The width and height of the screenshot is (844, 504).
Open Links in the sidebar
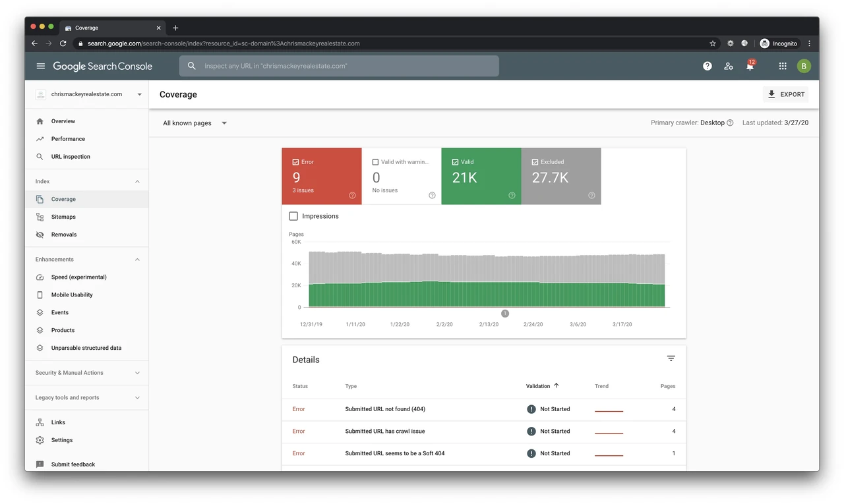(x=87, y=422)
